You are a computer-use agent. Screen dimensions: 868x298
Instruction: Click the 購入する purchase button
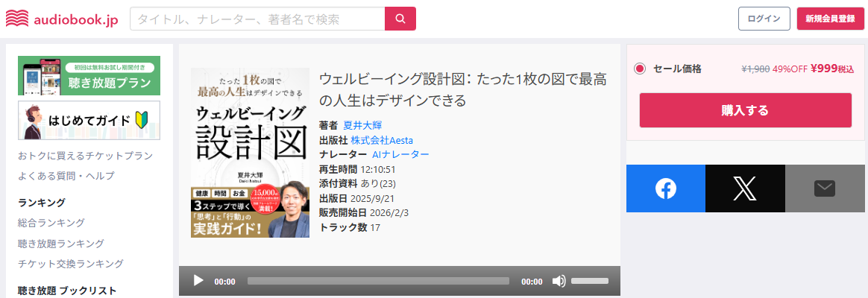click(x=745, y=110)
